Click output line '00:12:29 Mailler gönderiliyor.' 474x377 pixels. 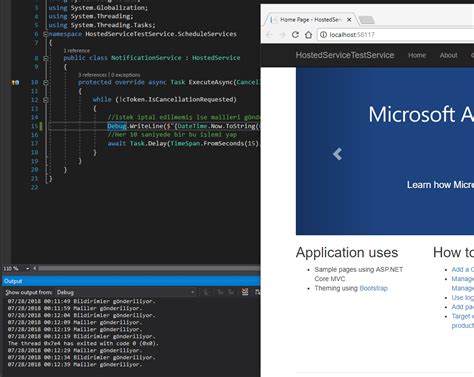pyautogui.click(x=75, y=350)
